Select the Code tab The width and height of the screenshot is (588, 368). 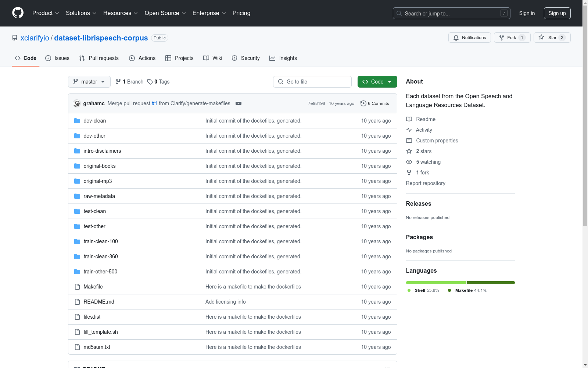pos(26,58)
